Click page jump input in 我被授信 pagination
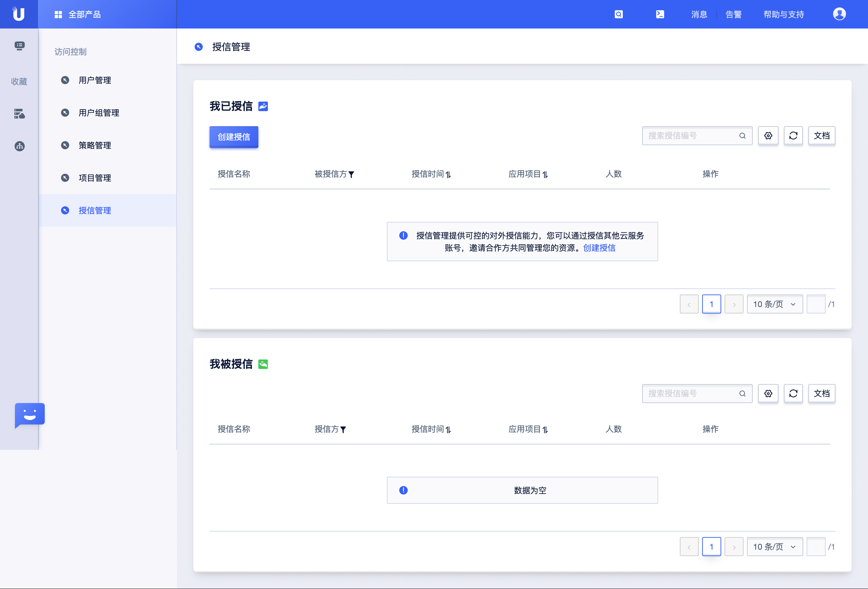 816,547
